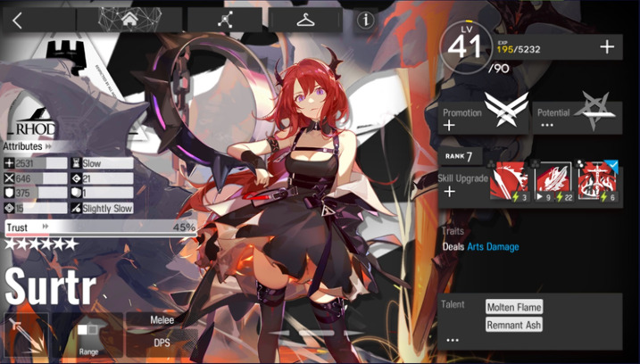The width and height of the screenshot is (640, 364).
Task: Open the Range grid preview
Action: (x=88, y=335)
